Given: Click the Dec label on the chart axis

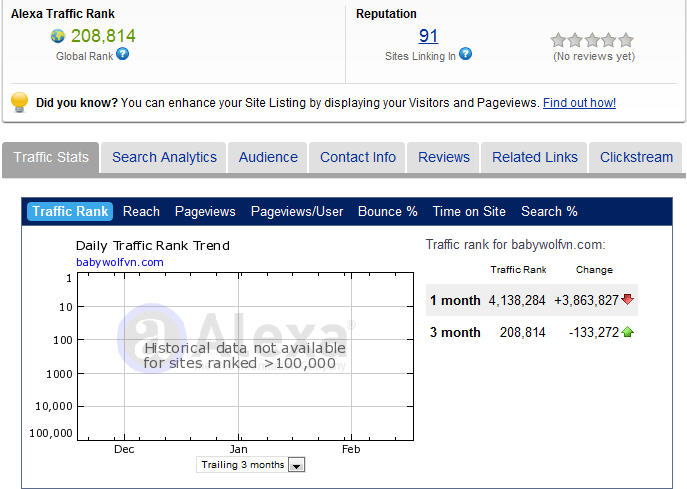Looking at the screenshot, I should (x=124, y=449).
